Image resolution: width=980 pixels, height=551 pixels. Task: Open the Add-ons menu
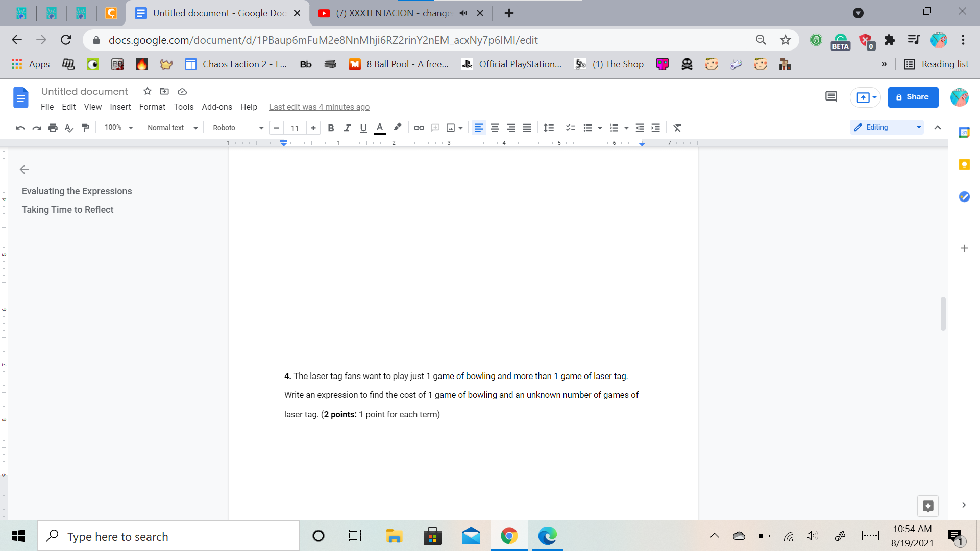point(217,107)
